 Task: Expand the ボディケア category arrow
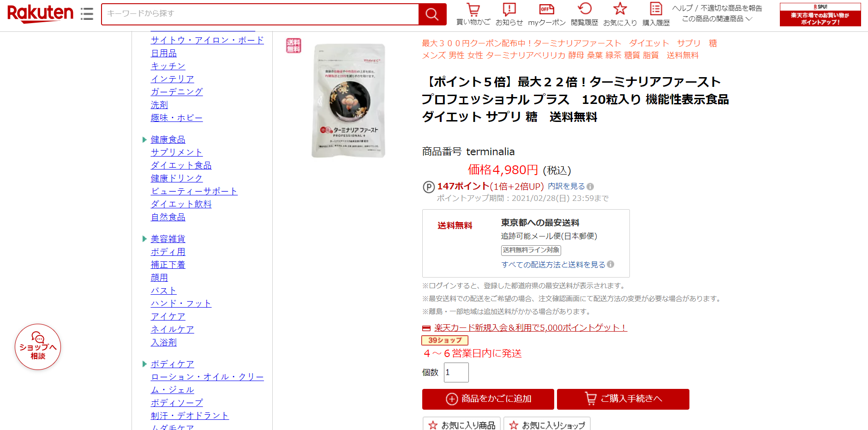tap(144, 364)
